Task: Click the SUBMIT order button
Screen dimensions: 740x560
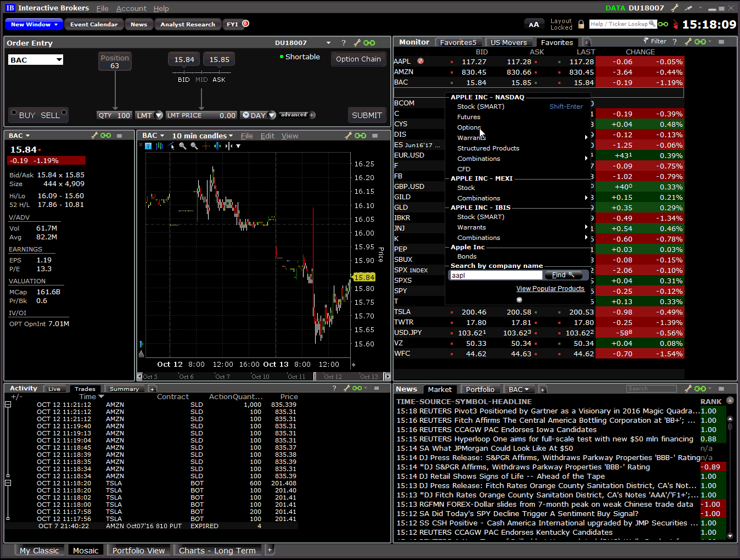Action: tap(367, 115)
